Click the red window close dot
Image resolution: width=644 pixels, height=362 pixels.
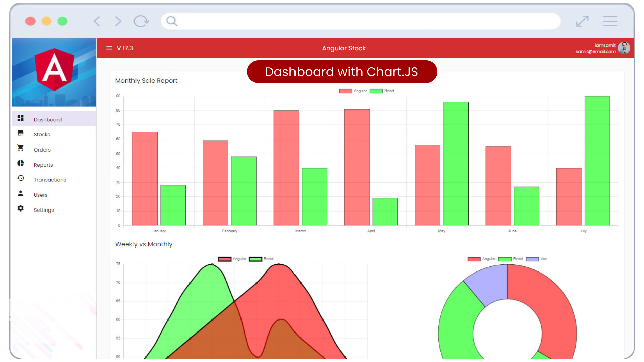click(31, 21)
